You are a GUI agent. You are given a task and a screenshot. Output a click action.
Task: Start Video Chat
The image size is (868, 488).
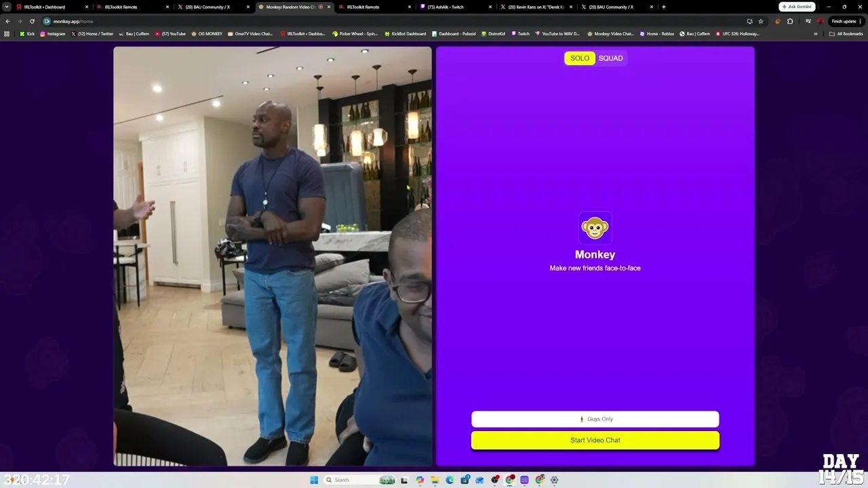(595, 441)
